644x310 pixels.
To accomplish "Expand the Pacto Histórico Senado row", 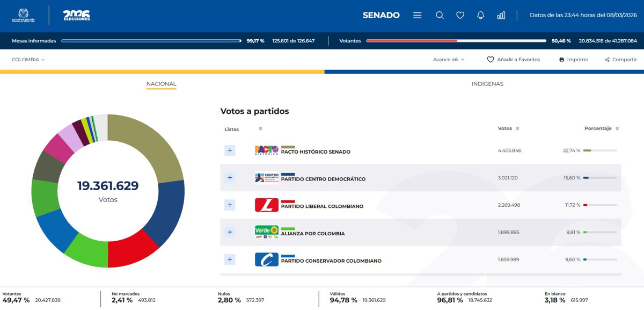I will (230, 150).
